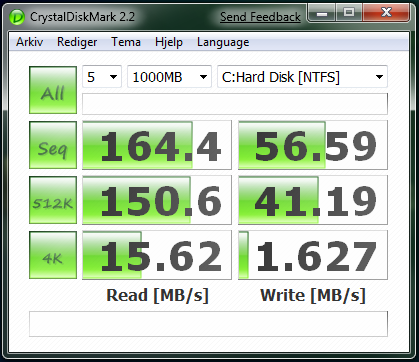
Task: Start the Seq benchmark test
Action: point(53,145)
